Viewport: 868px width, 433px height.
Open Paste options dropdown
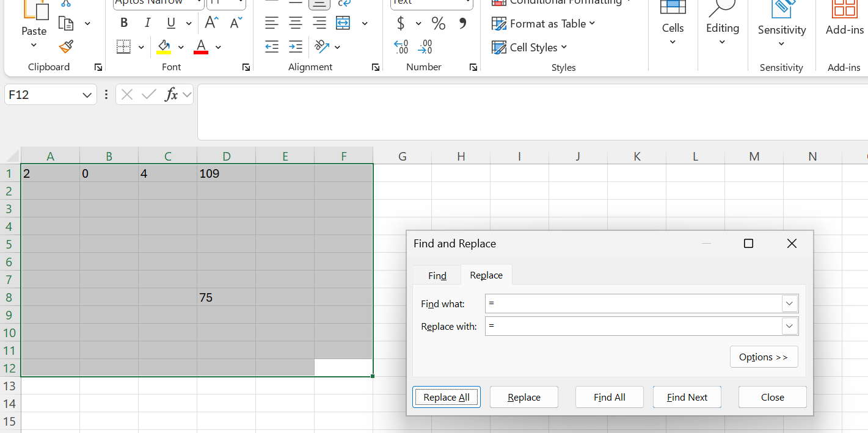click(x=34, y=46)
